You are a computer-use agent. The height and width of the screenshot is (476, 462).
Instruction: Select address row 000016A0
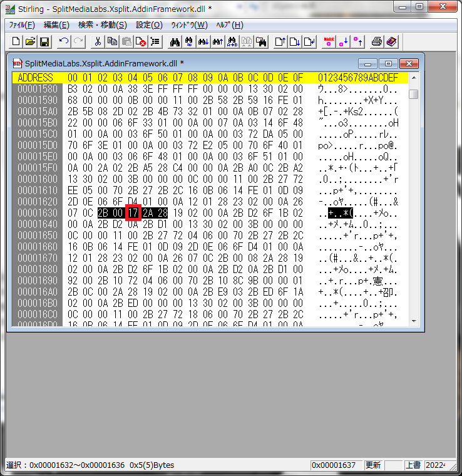(38, 292)
